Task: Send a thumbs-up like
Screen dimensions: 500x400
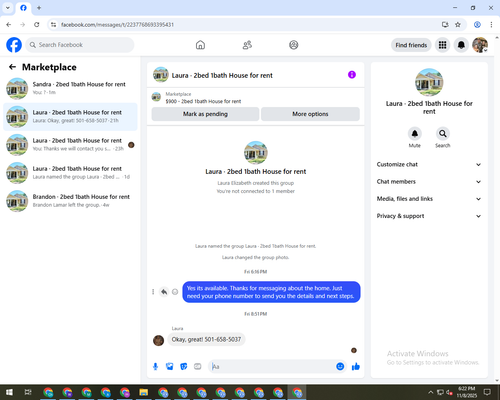Action: tap(356, 367)
